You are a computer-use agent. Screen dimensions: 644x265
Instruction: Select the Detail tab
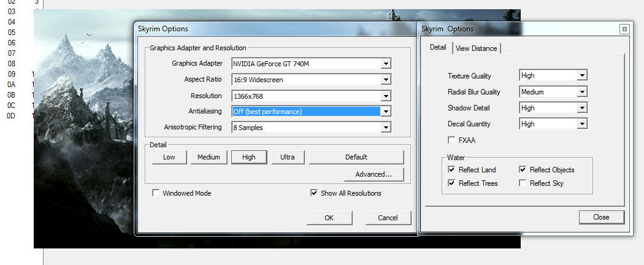[x=438, y=47]
